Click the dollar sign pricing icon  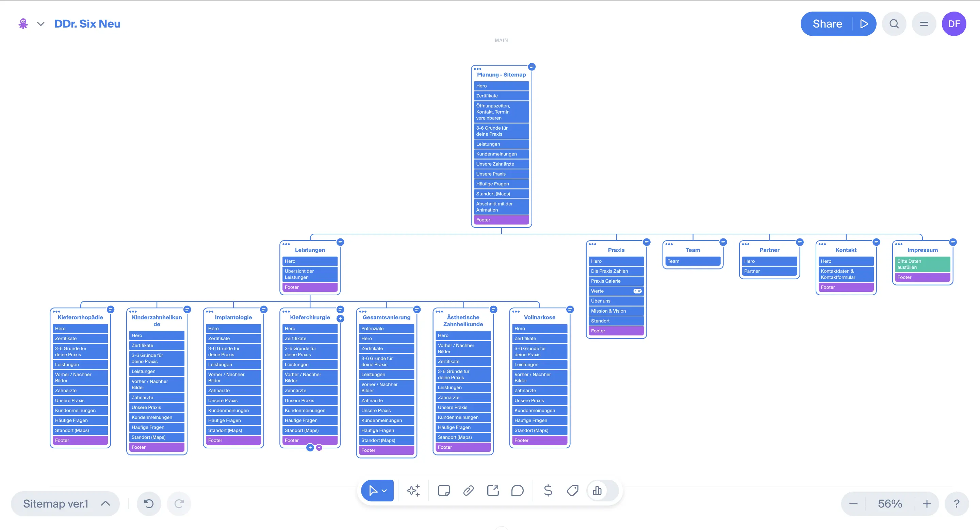pyautogui.click(x=548, y=491)
